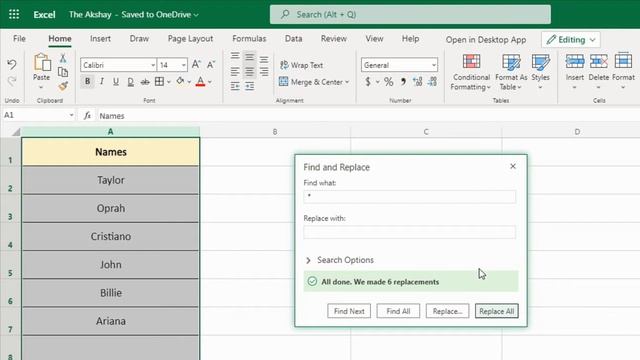Viewport: 640px width, 360px height.
Task: Open Editing mode dropdown
Action: 571,40
